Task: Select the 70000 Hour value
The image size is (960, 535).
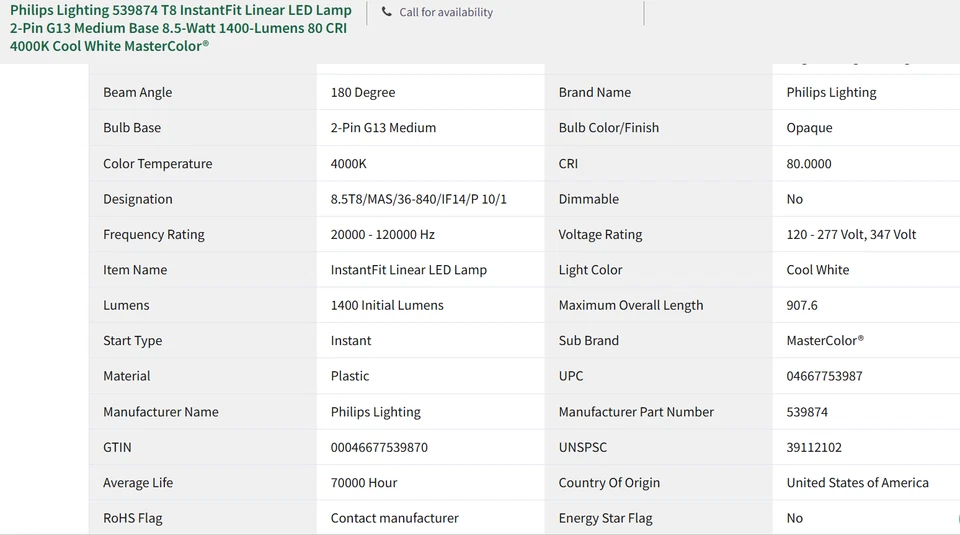Action: tap(364, 483)
